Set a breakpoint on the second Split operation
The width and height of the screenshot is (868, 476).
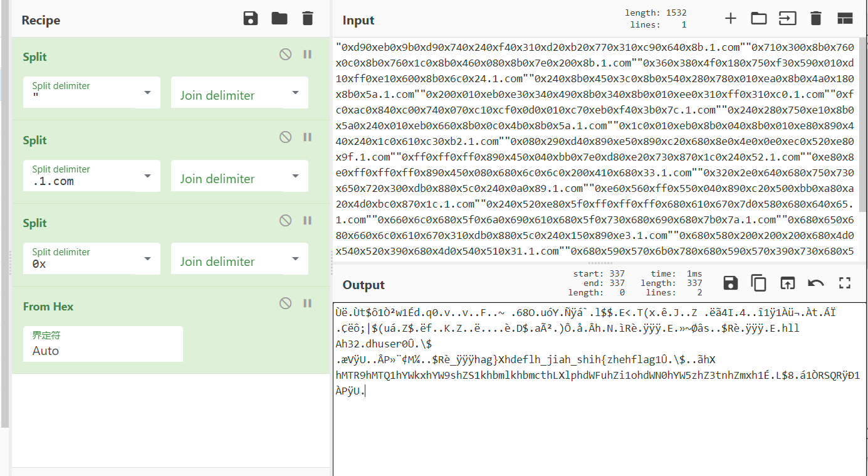click(x=307, y=137)
